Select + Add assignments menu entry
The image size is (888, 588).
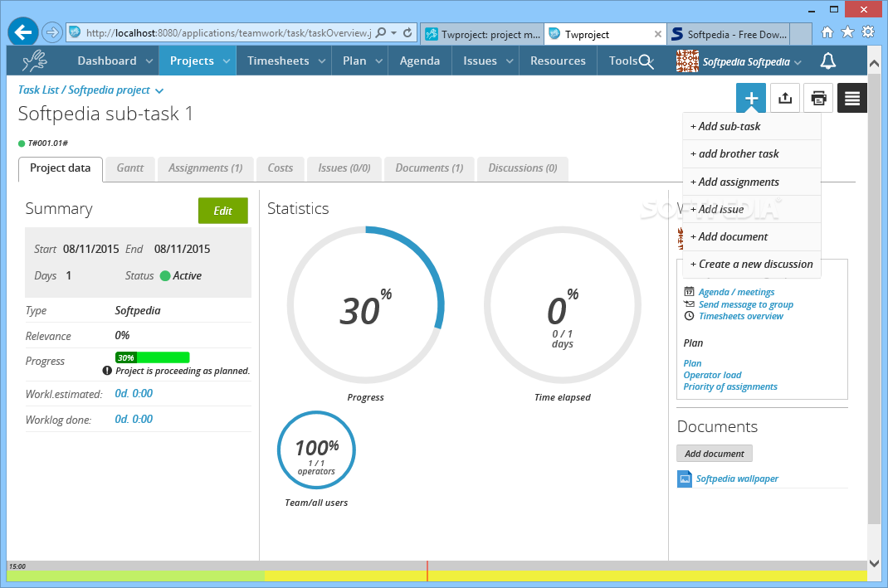pos(752,182)
